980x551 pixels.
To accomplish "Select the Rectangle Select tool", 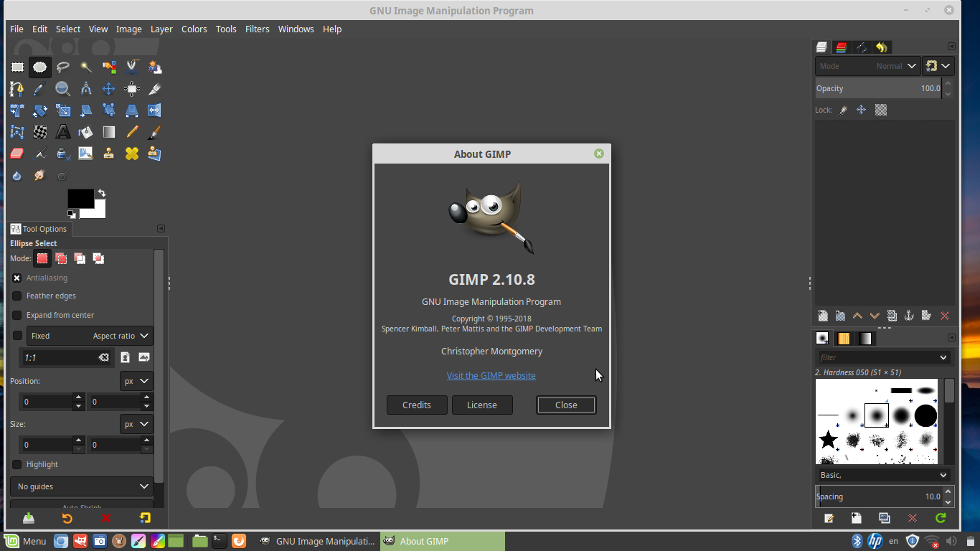I will click(x=17, y=67).
